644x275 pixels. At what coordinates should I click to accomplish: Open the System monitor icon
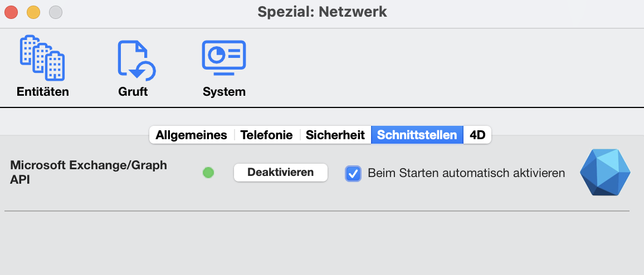224,58
